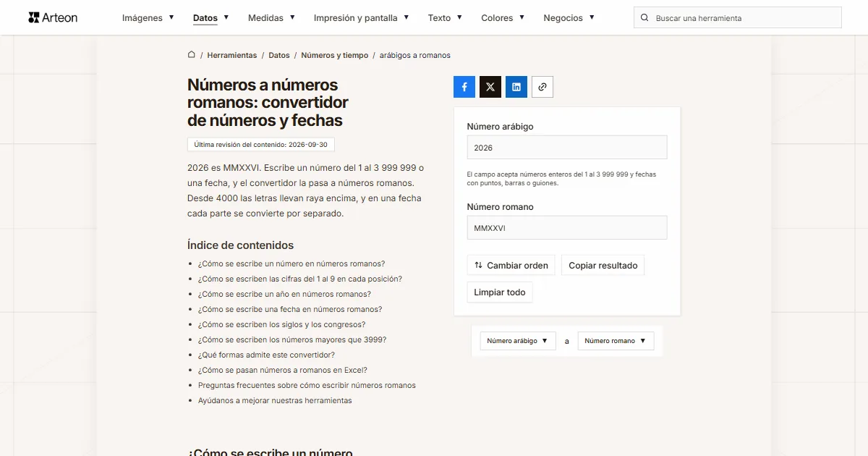
Task: Open the target unit dropdown, Número romano
Action: (x=616, y=341)
